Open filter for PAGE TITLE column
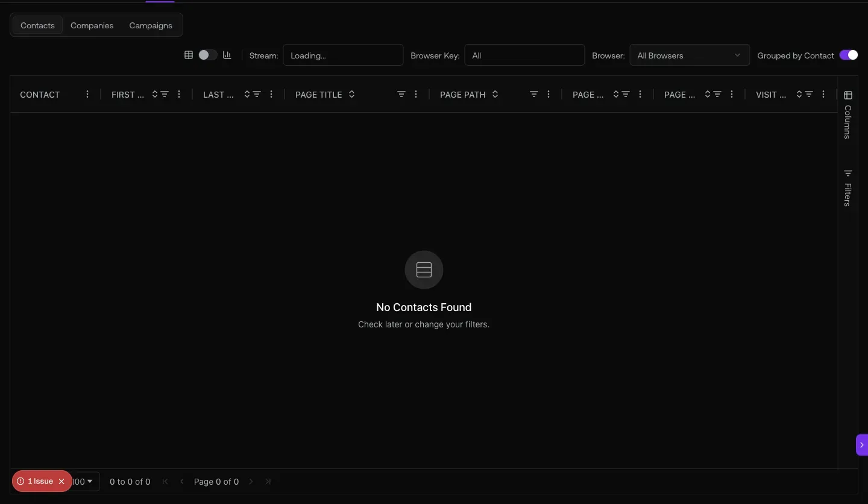The image size is (868, 504). pos(401,94)
